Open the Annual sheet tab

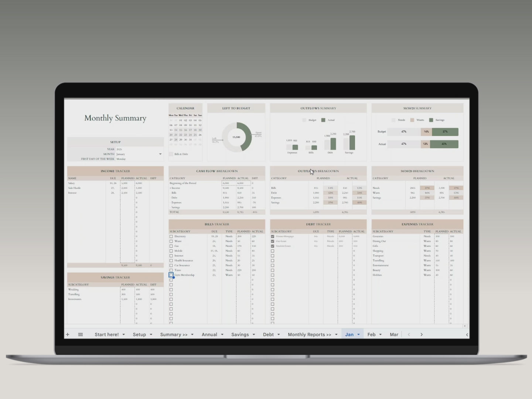point(209,334)
